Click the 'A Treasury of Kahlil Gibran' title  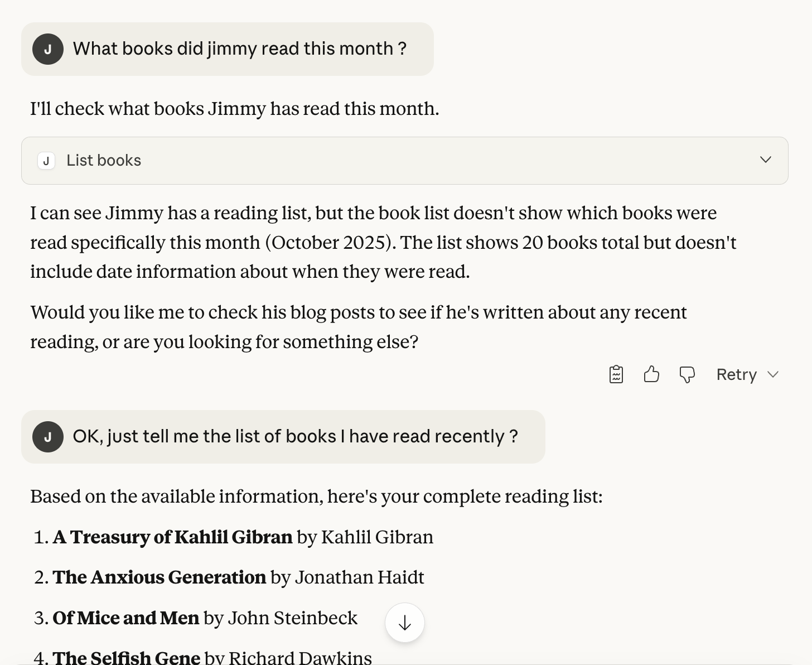pyautogui.click(x=172, y=537)
